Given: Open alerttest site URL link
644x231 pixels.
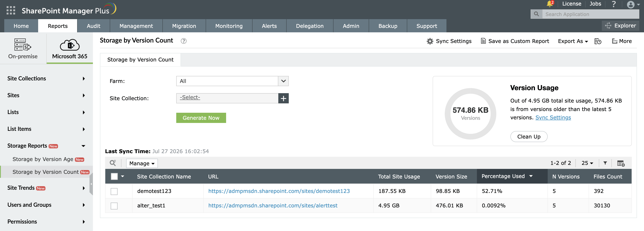Looking at the screenshot, I should click(273, 205).
